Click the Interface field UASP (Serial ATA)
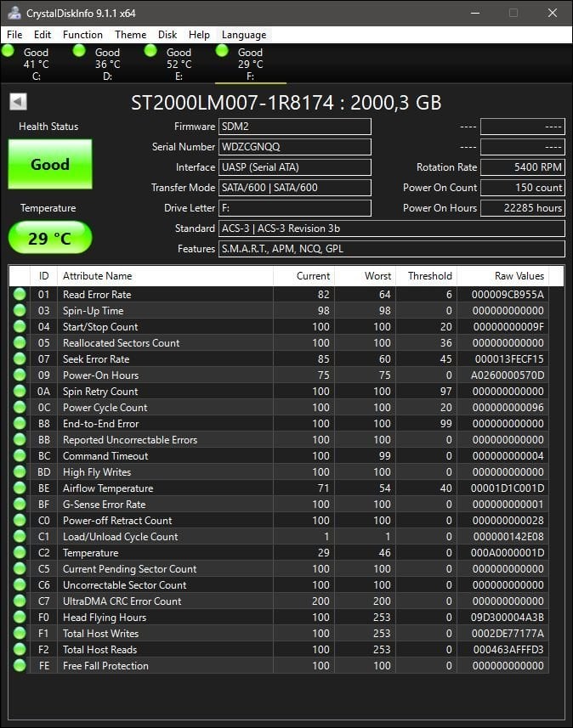 [295, 167]
